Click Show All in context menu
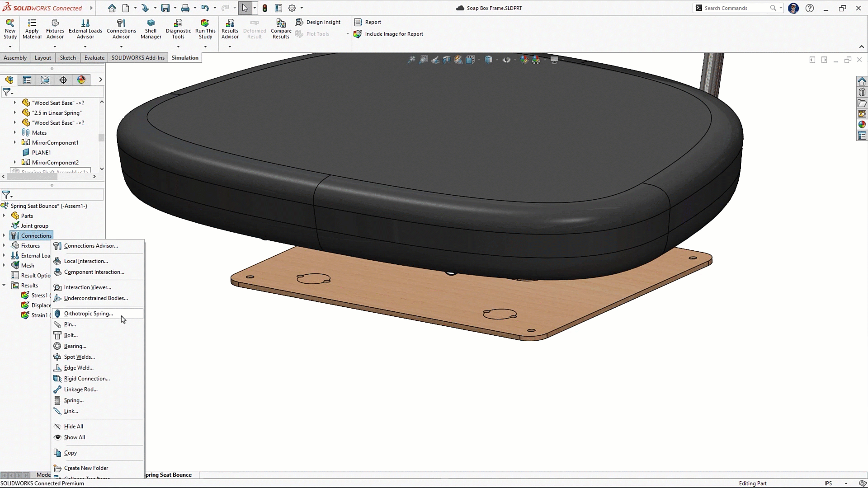Image resolution: width=868 pixels, height=488 pixels. coord(98,437)
